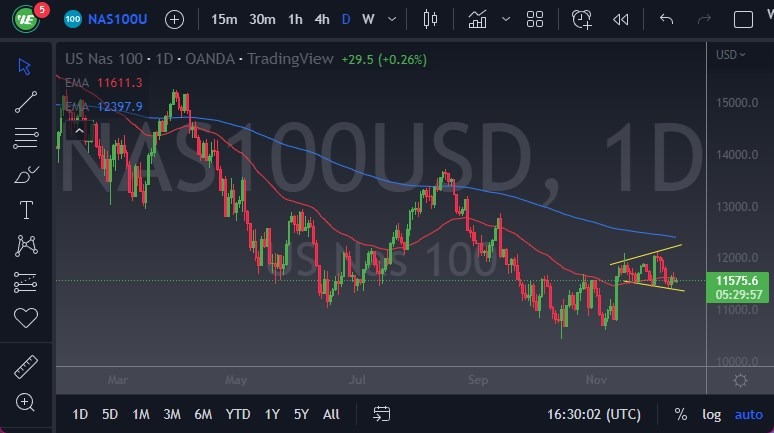Open the Fibonacci retracement tool
774x433 pixels.
(25, 137)
